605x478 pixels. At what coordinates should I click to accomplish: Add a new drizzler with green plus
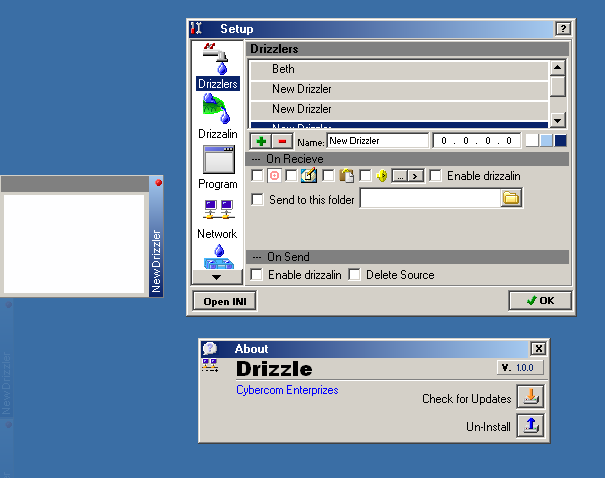(x=261, y=141)
